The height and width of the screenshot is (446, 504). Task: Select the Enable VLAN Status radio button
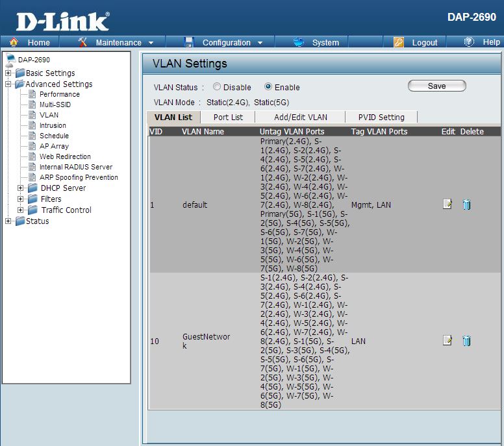[268, 87]
